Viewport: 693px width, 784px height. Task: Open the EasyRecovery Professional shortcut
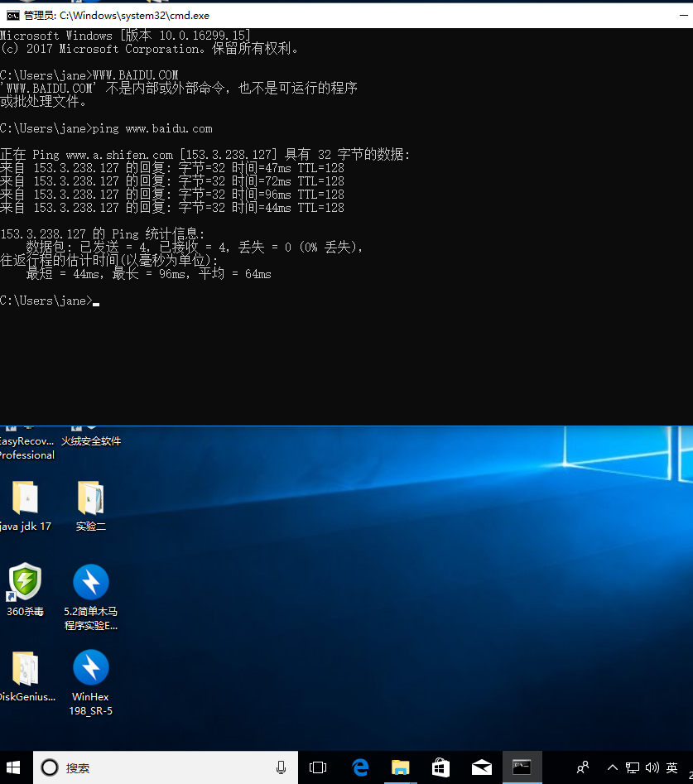(25, 447)
